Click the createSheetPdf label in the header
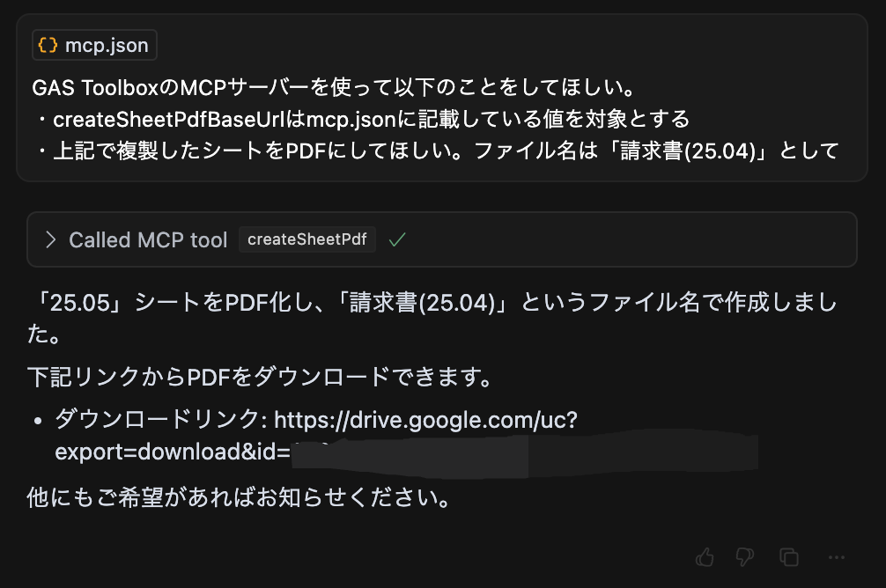Screen dimensions: 886x588 point(306,239)
